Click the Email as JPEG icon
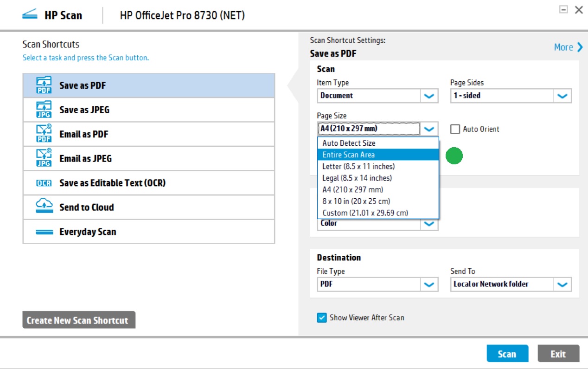Image resolution: width=588 pixels, height=370 pixels. (44, 158)
